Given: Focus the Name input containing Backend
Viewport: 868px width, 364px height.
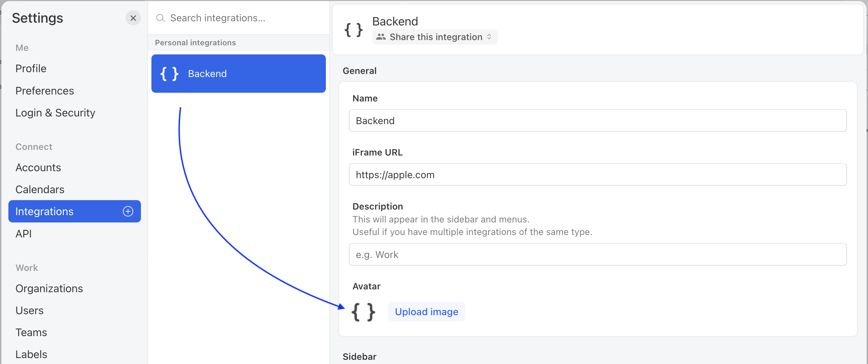Looking at the screenshot, I should coord(597,120).
